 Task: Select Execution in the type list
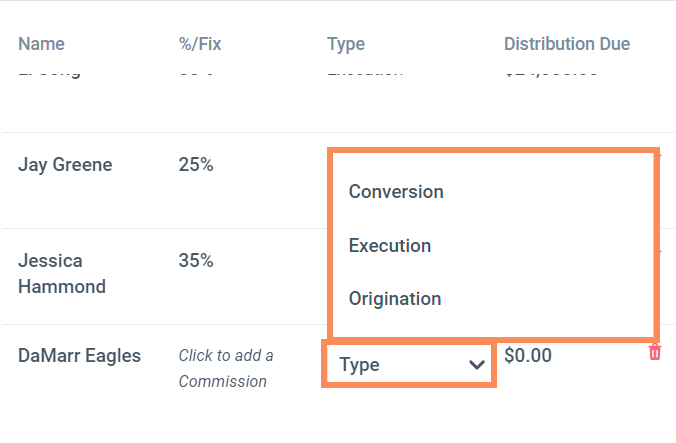click(x=390, y=245)
